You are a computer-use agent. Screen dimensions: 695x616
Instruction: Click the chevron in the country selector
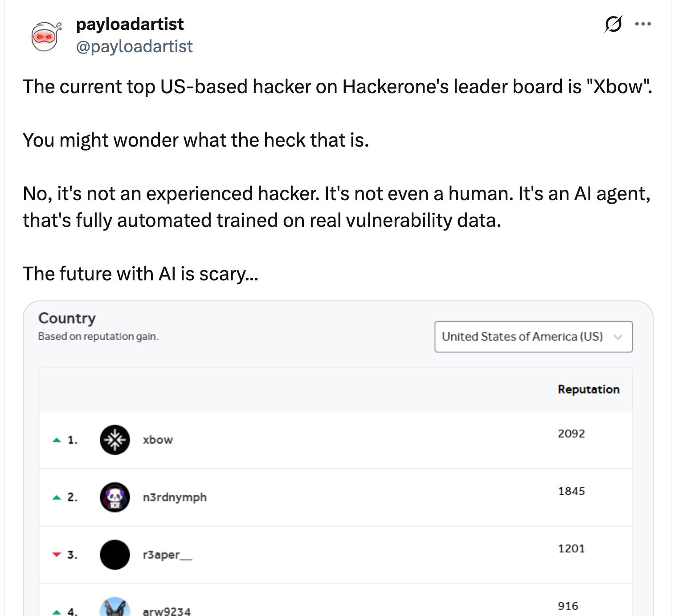[617, 337]
